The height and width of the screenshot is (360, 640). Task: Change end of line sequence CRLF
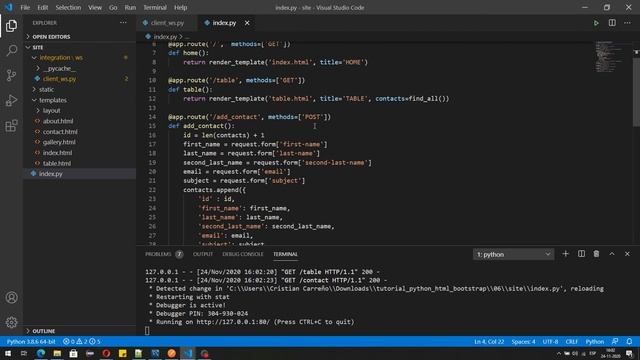coord(571,341)
